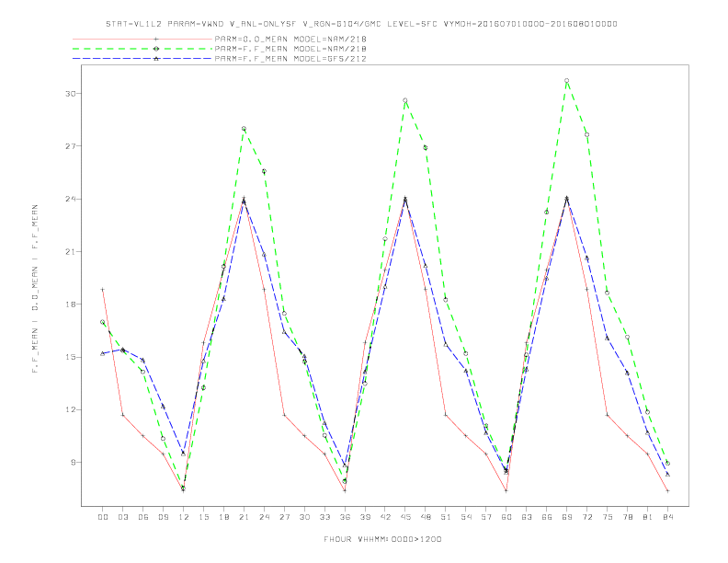728x563 pixels.
Task: Click x-axis tick label 51
Action: [x=446, y=517]
